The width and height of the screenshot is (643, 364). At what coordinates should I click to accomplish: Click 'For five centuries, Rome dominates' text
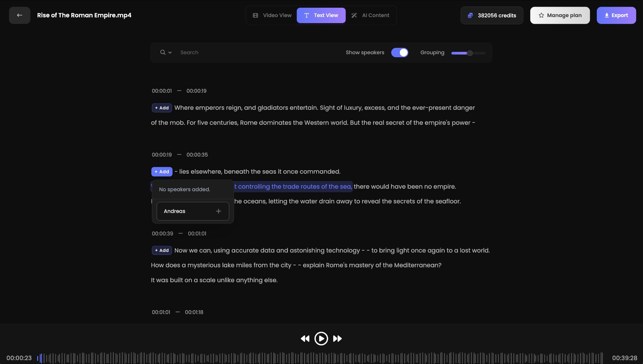point(267,123)
